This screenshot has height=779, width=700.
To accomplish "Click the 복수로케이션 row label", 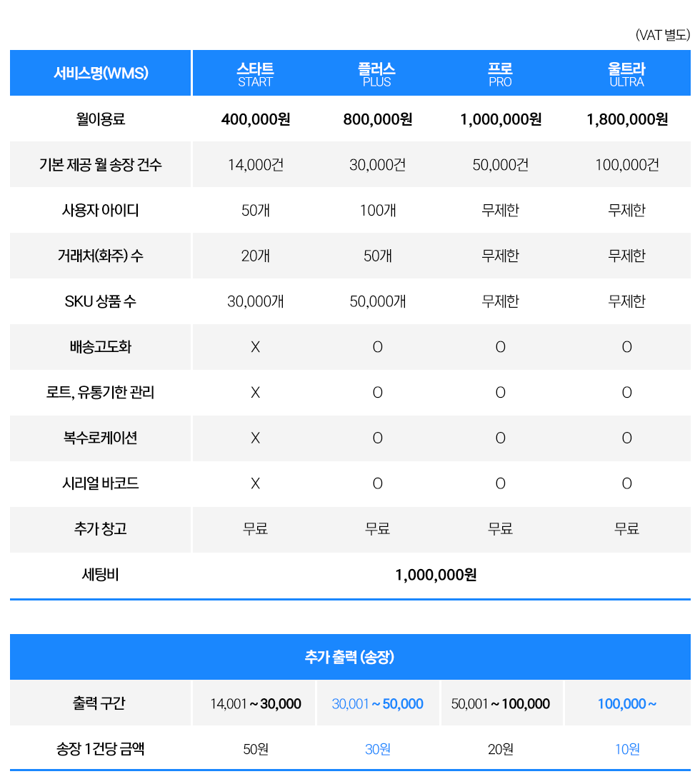I will 101,438.
